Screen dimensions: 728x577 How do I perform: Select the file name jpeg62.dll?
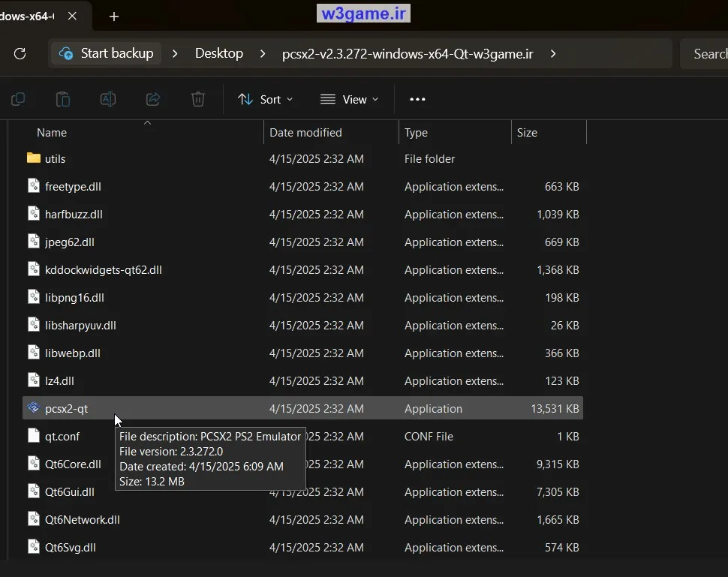click(70, 242)
